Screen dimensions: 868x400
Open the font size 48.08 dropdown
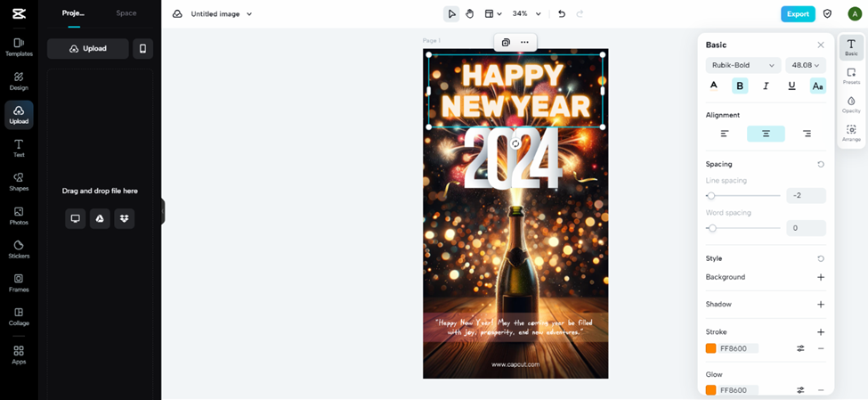806,65
